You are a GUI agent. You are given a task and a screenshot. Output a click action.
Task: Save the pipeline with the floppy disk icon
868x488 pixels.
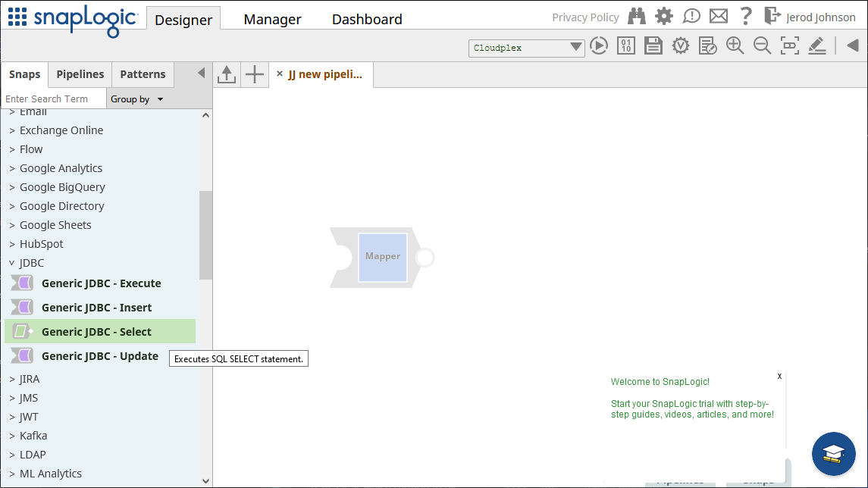(653, 46)
